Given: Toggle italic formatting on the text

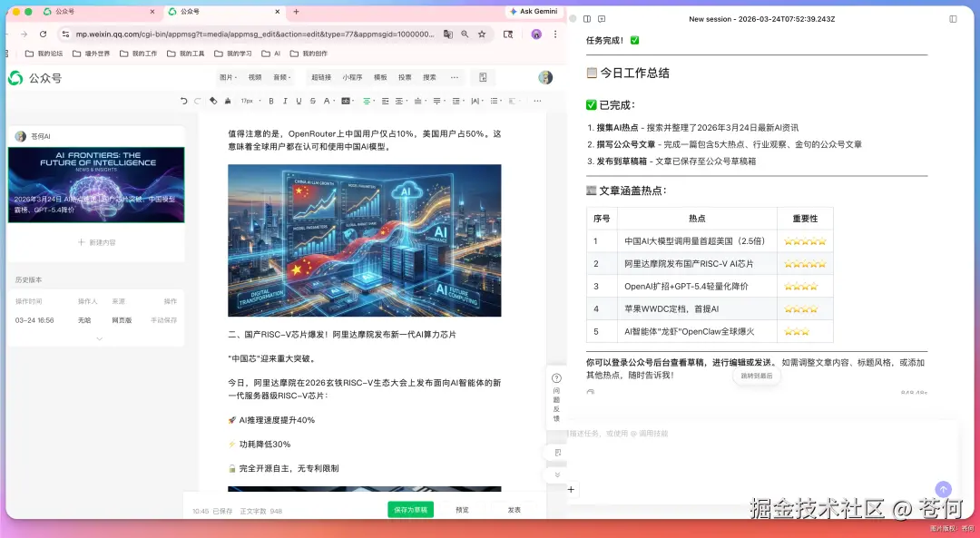Looking at the screenshot, I should (x=285, y=101).
